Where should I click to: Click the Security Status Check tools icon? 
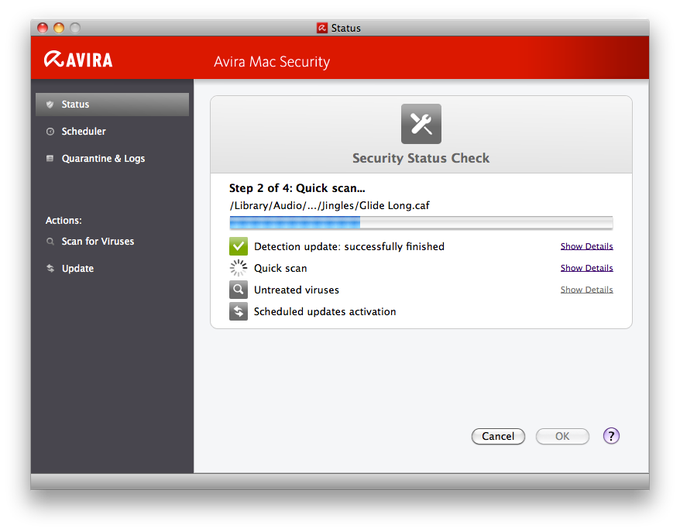click(421, 124)
